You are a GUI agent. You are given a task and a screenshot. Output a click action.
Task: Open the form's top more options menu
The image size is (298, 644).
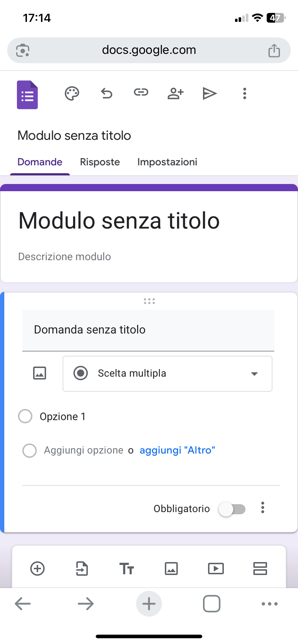(x=245, y=93)
